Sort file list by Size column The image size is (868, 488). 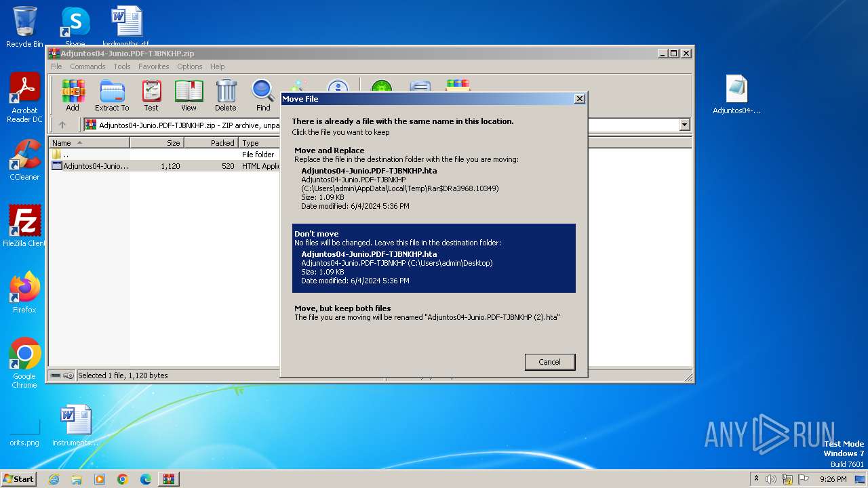[157, 143]
